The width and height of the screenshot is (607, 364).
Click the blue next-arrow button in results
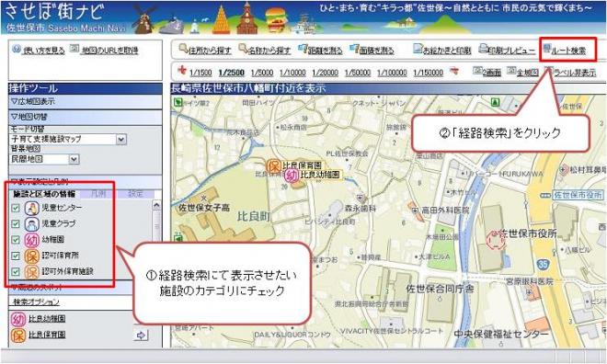pos(141,335)
